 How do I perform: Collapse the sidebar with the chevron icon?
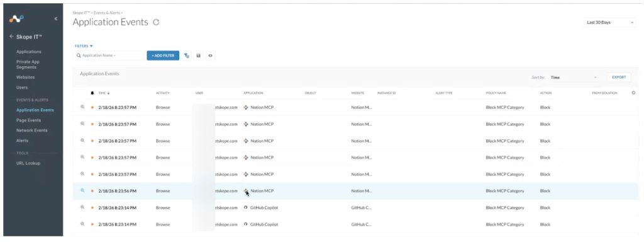click(x=56, y=19)
